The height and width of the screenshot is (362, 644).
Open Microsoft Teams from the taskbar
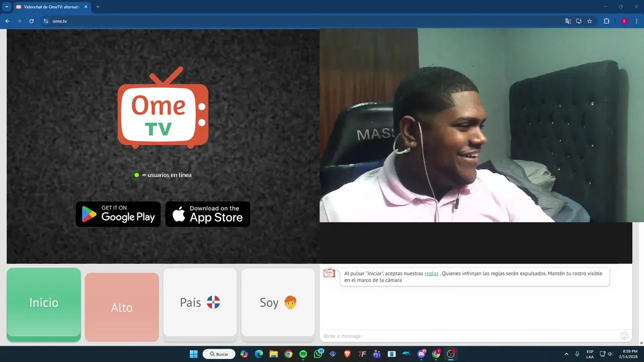[377, 354]
